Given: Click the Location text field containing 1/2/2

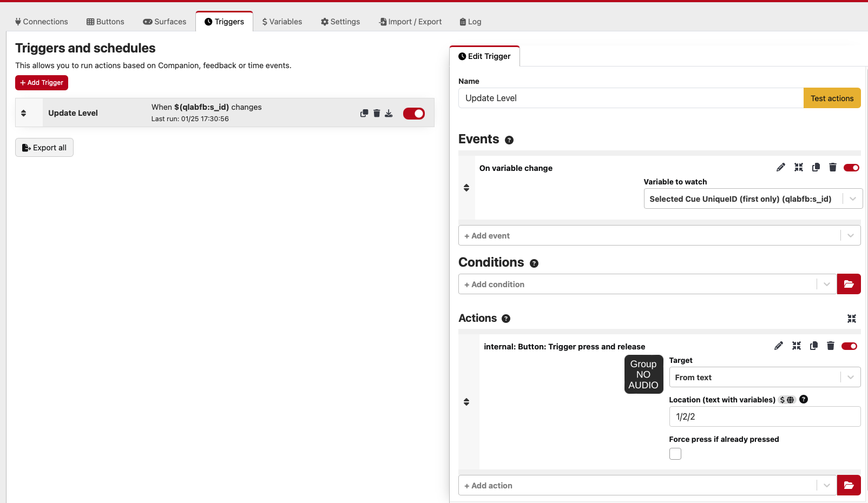Looking at the screenshot, I should (x=764, y=416).
